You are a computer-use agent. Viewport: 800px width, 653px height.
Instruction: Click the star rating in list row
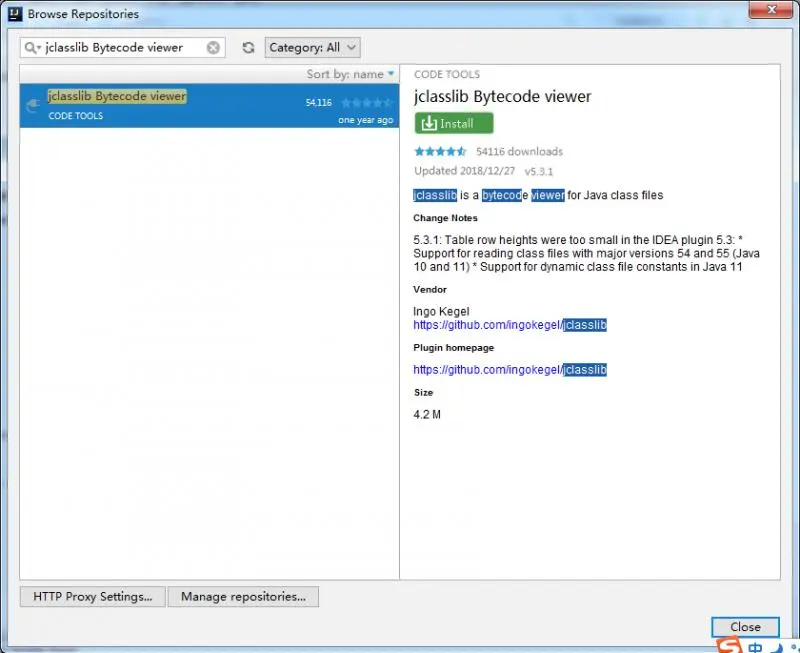pos(367,103)
